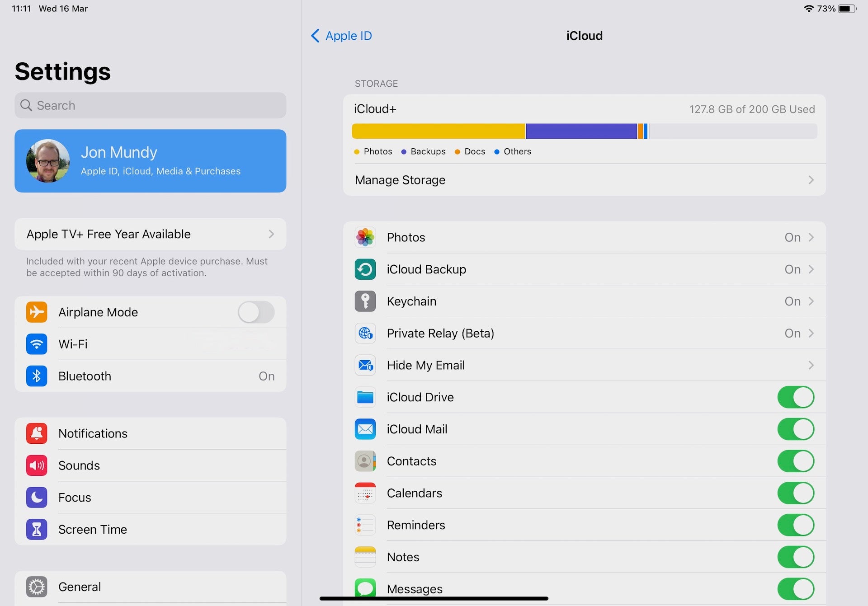
Task: Tap Apple TV+ Free Year Available offer
Action: [x=151, y=234]
